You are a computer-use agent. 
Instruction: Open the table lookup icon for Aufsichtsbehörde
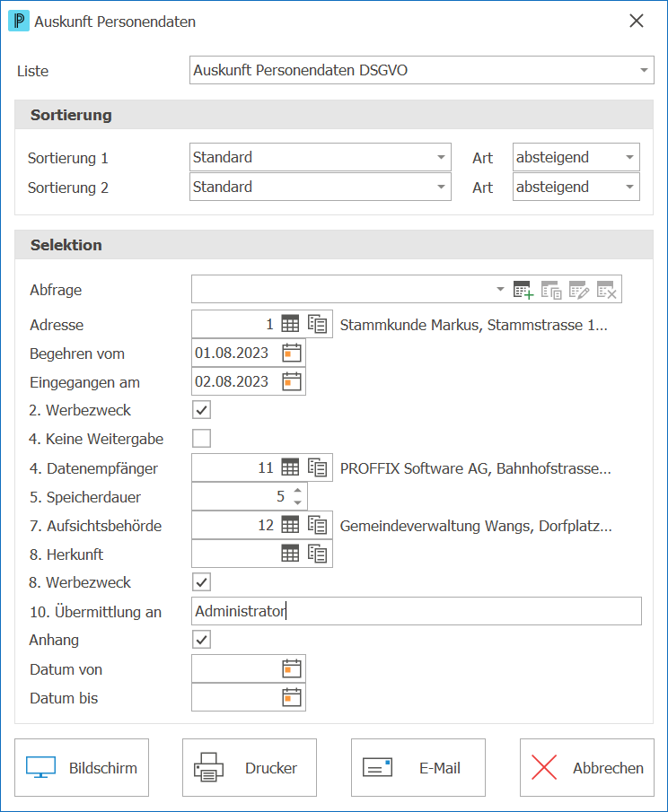[290, 525]
